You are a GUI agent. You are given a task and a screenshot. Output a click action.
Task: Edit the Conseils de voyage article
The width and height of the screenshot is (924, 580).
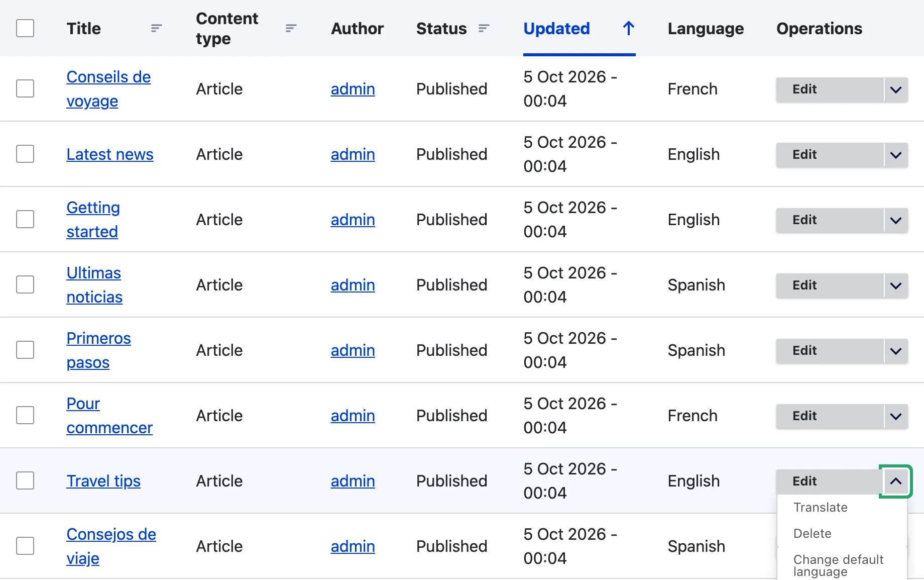point(830,89)
